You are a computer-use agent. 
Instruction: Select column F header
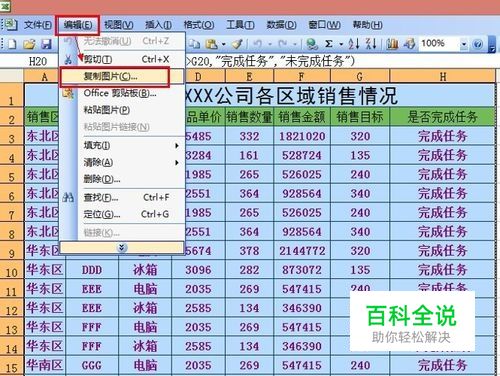(x=302, y=77)
